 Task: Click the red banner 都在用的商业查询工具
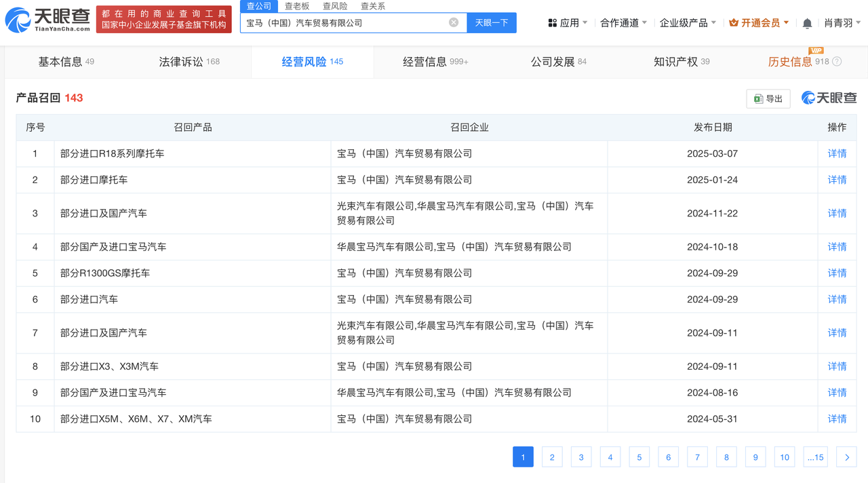tap(163, 19)
